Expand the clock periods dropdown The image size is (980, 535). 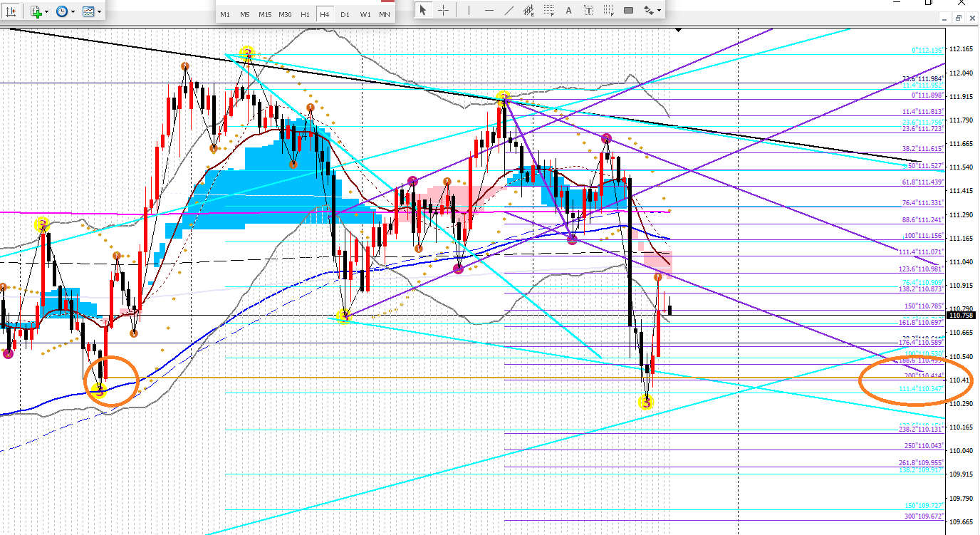74,12
